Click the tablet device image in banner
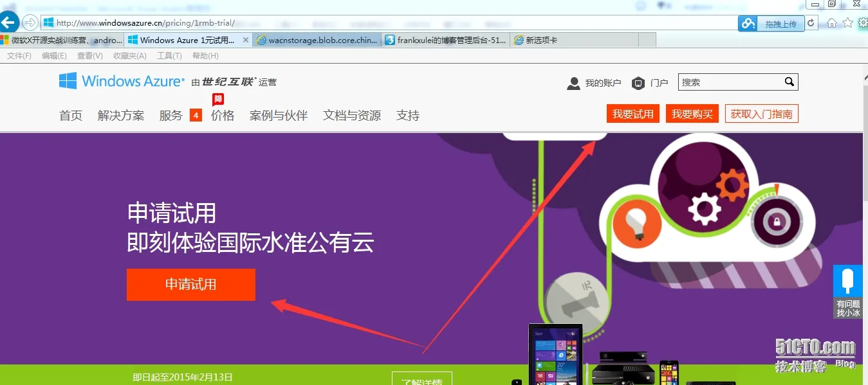 [555, 354]
